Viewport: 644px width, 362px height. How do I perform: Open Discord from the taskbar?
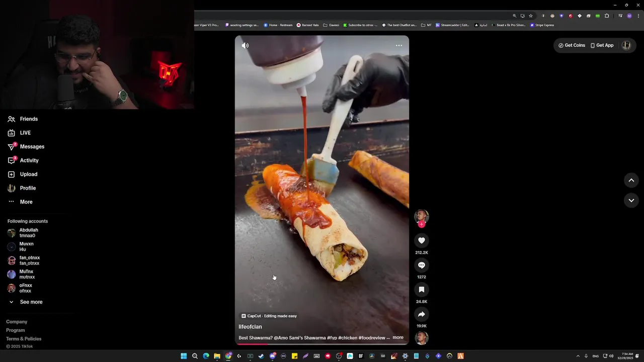[272, 356]
